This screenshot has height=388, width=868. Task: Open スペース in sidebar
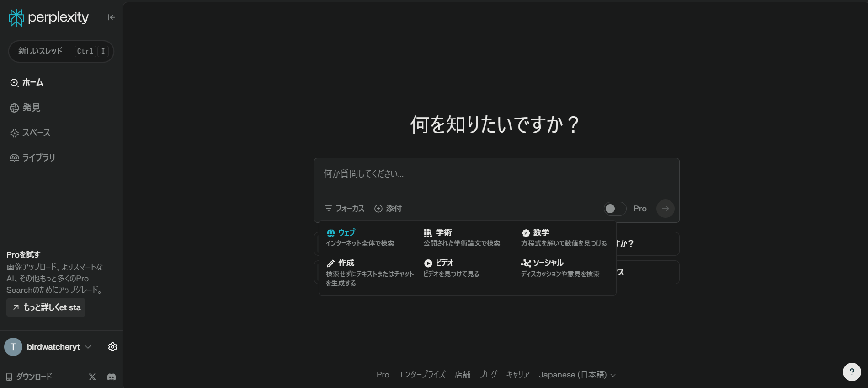point(30,133)
